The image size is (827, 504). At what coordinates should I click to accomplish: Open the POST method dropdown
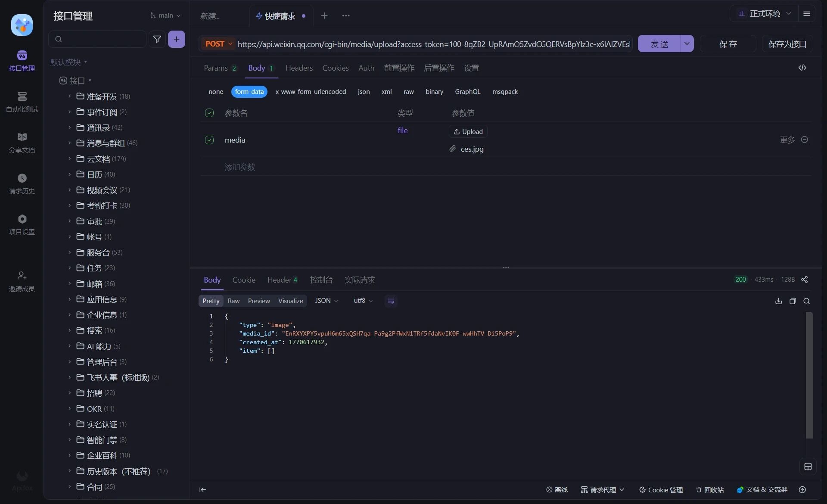tap(219, 44)
